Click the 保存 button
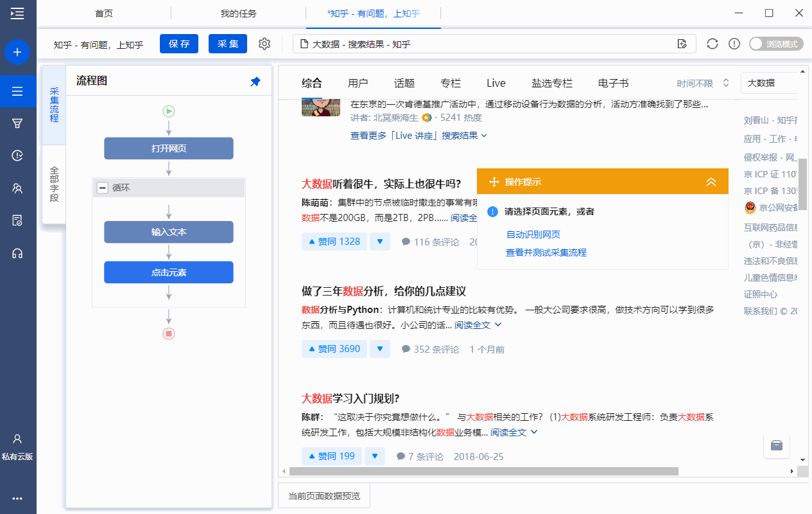 [179, 44]
